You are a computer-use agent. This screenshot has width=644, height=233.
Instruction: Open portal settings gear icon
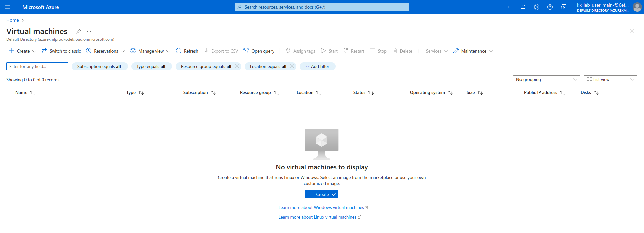coord(536,7)
